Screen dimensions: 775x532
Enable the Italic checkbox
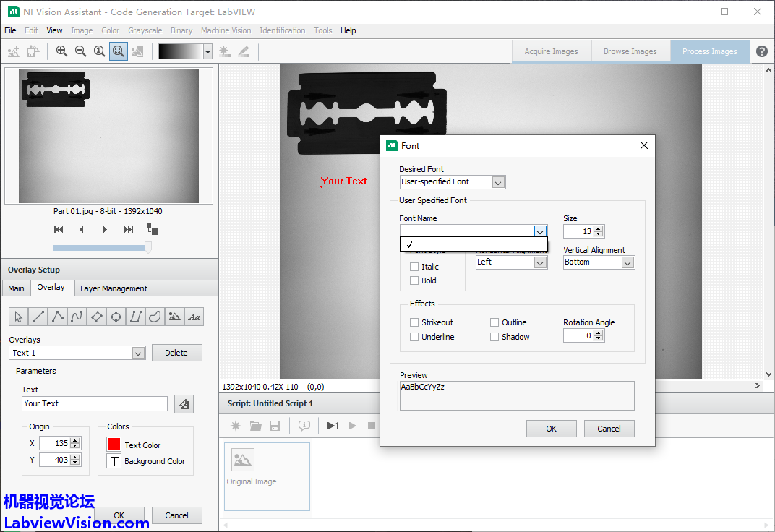click(x=414, y=267)
